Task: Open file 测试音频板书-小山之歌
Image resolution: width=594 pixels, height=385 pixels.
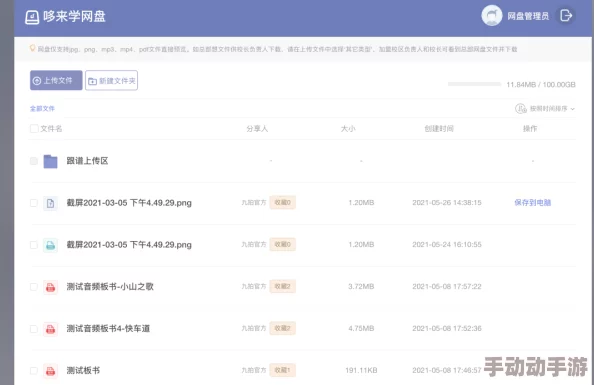Action: (x=110, y=286)
